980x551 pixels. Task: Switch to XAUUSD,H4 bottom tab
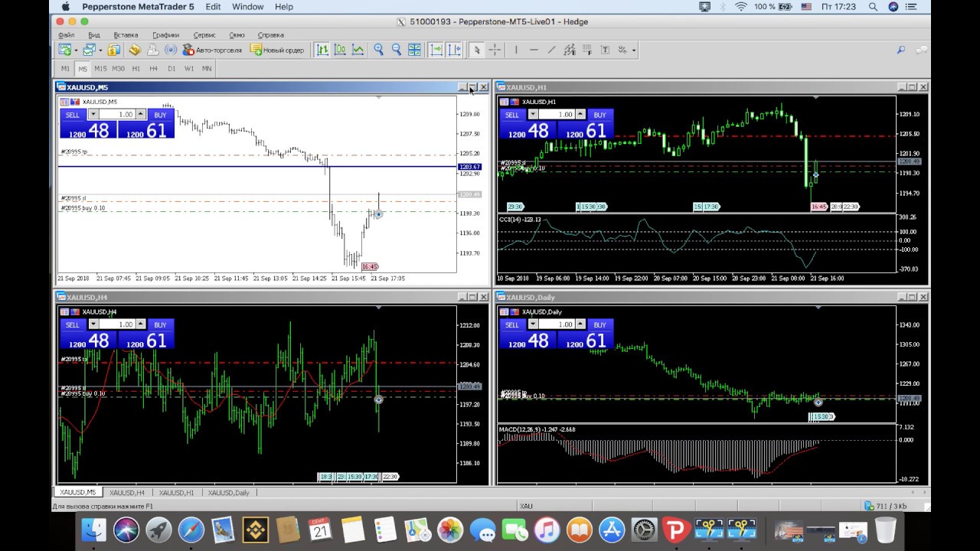[x=126, y=493]
